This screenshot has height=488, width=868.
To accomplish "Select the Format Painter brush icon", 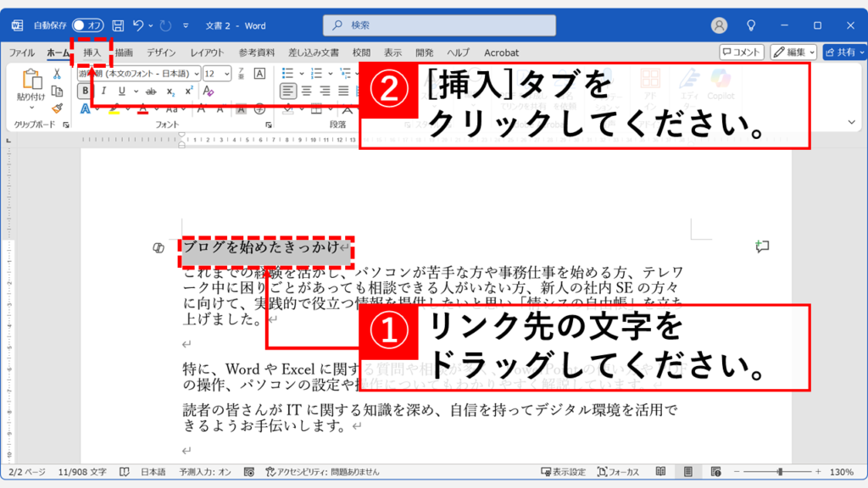I will (x=57, y=108).
